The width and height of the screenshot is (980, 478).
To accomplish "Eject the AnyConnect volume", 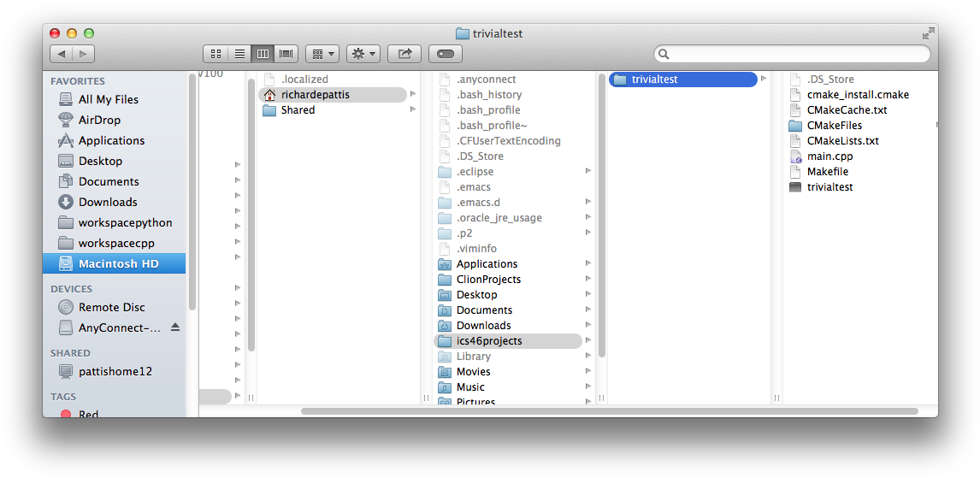I will coord(175,328).
